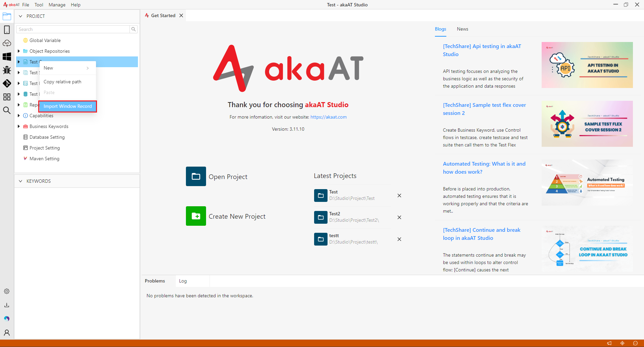
Task: Open the API cloud sidebar icon
Action: pyautogui.click(x=7, y=43)
